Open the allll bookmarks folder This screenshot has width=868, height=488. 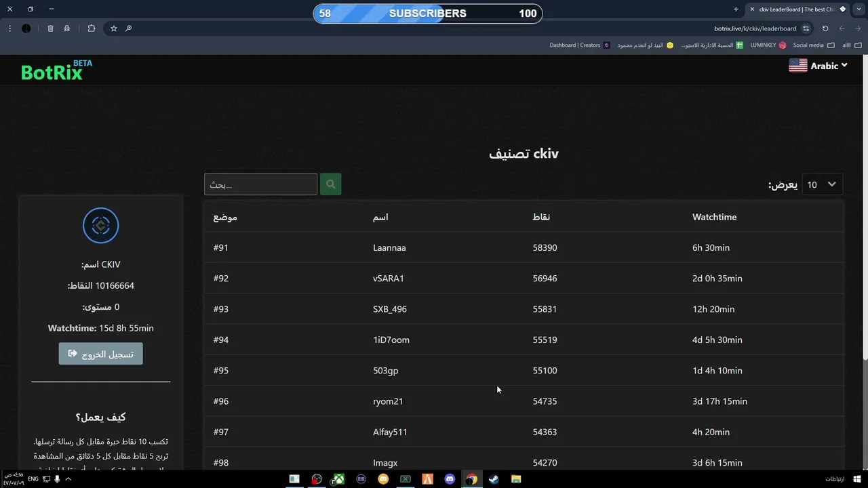[x=852, y=45]
